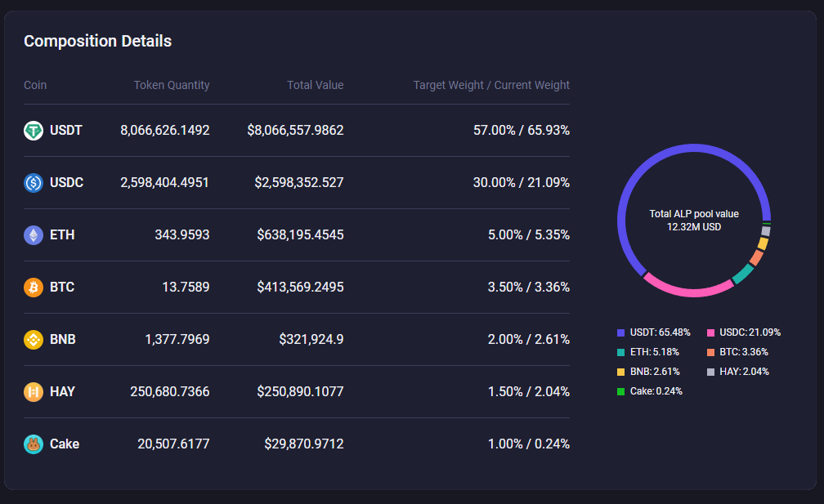The height and width of the screenshot is (504, 824).
Task: Click the HAY coin icon
Action: tap(34, 391)
